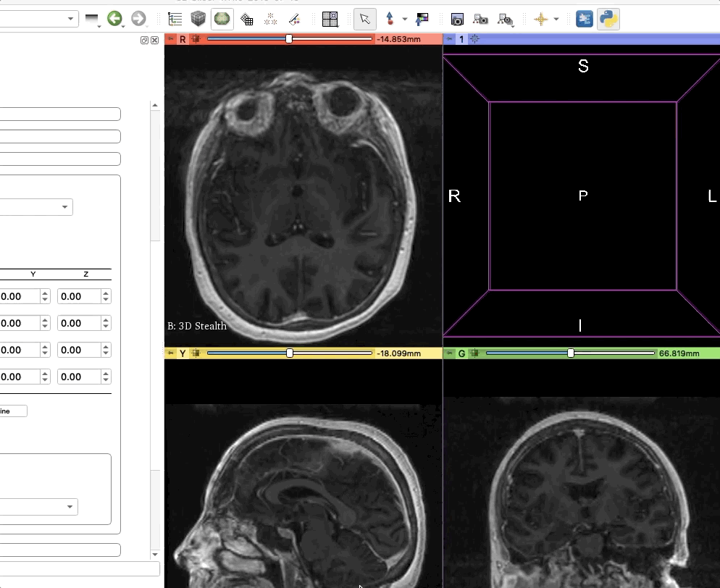Go forward to next module

(138, 18)
